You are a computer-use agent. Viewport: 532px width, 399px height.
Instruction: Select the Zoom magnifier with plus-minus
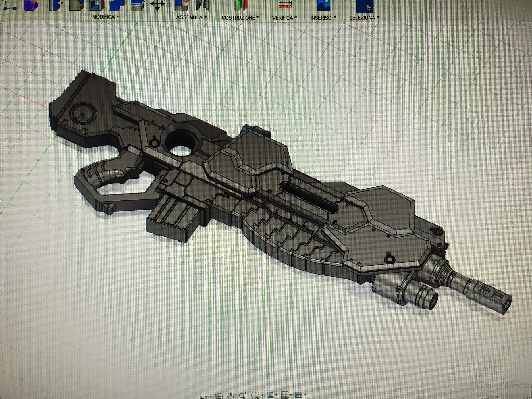pos(243,396)
